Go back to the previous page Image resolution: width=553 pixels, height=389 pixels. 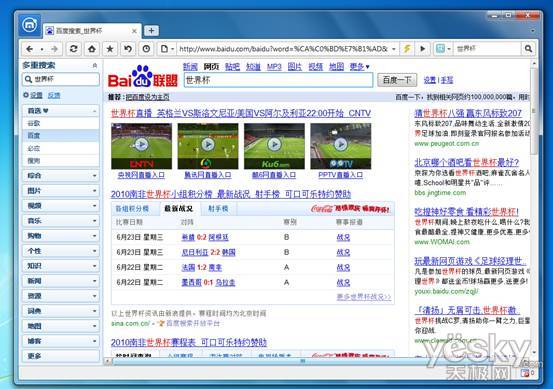tap(30, 49)
